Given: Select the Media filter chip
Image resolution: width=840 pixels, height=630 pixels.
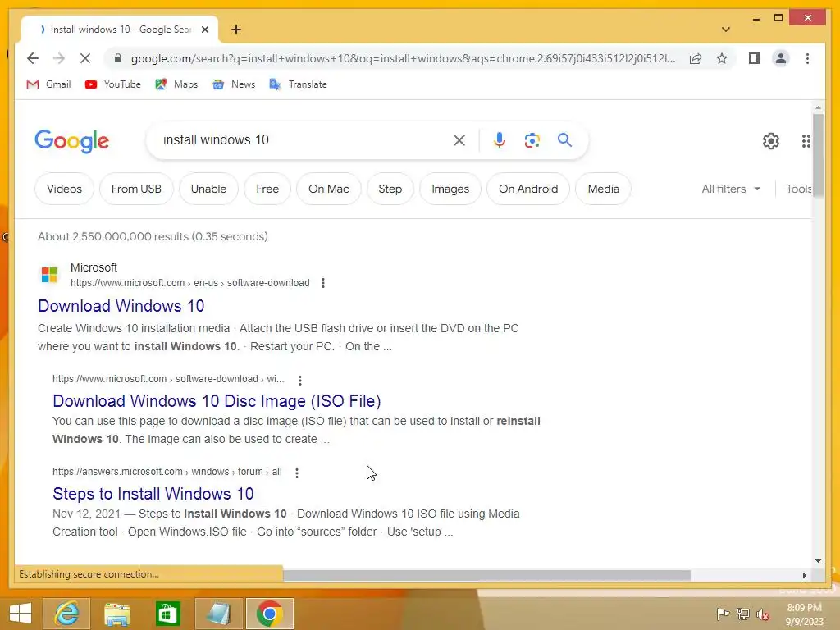Looking at the screenshot, I should 603,189.
